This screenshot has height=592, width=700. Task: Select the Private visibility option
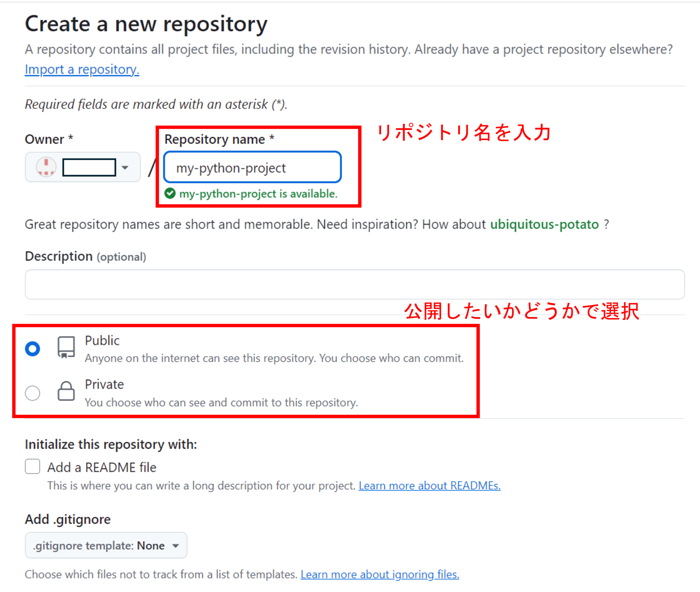[32, 393]
